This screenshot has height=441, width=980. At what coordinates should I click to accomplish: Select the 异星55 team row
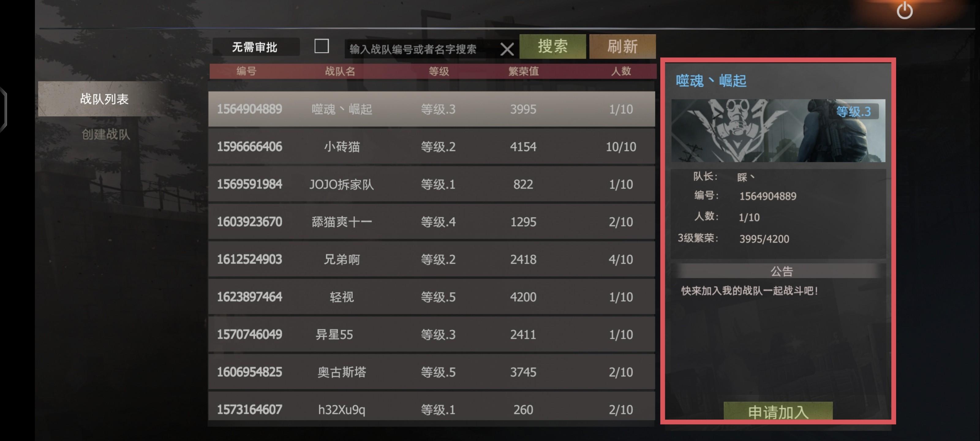432,334
